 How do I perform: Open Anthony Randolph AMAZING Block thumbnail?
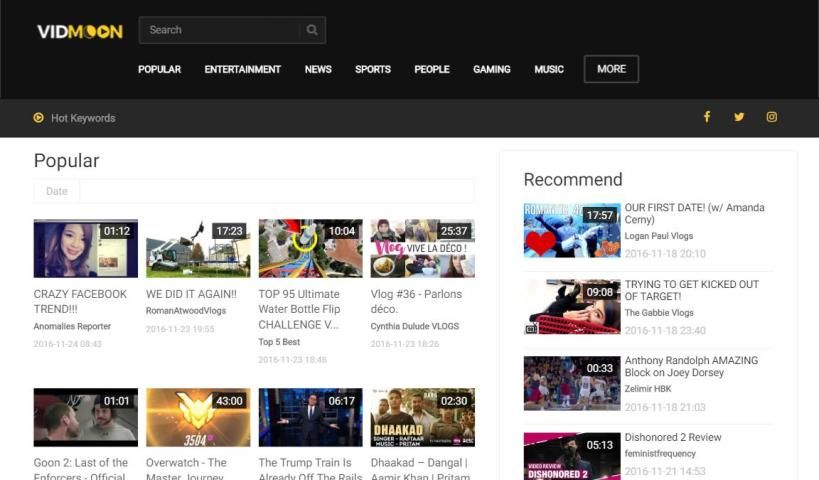click(572, 383)
